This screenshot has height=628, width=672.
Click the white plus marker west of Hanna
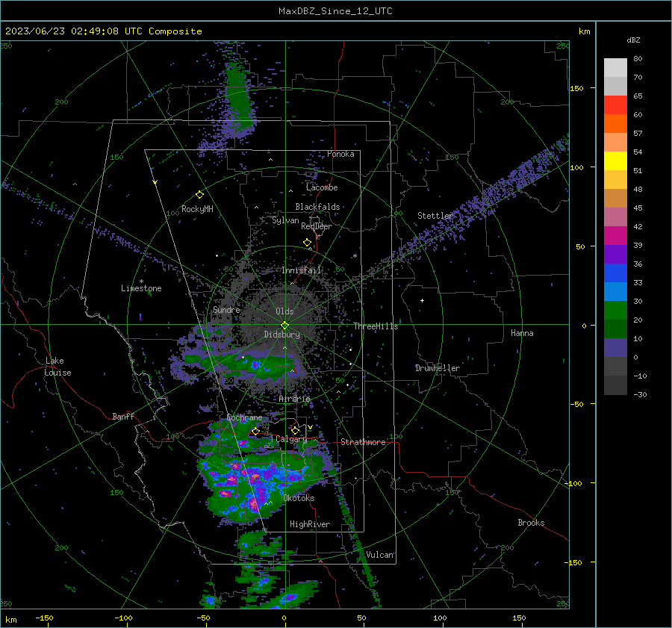click(422, 300)
